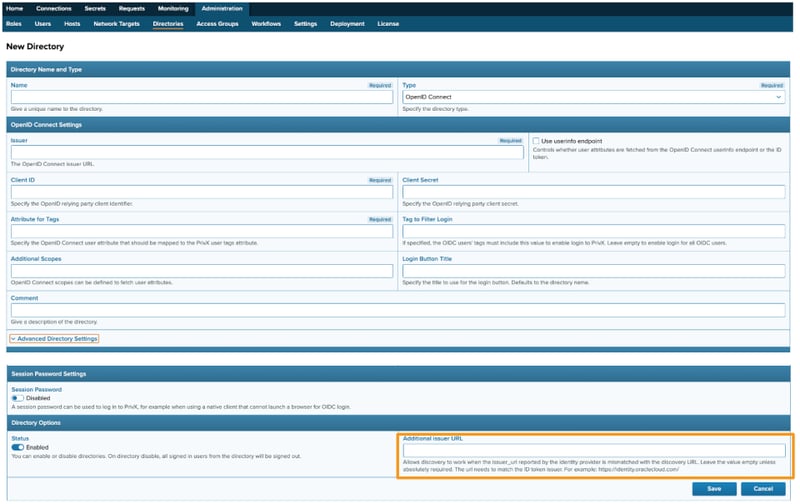Enable the Use userinfo endpoint checkbox
This screenshot has height=504, width=800.
pos(537,141)
